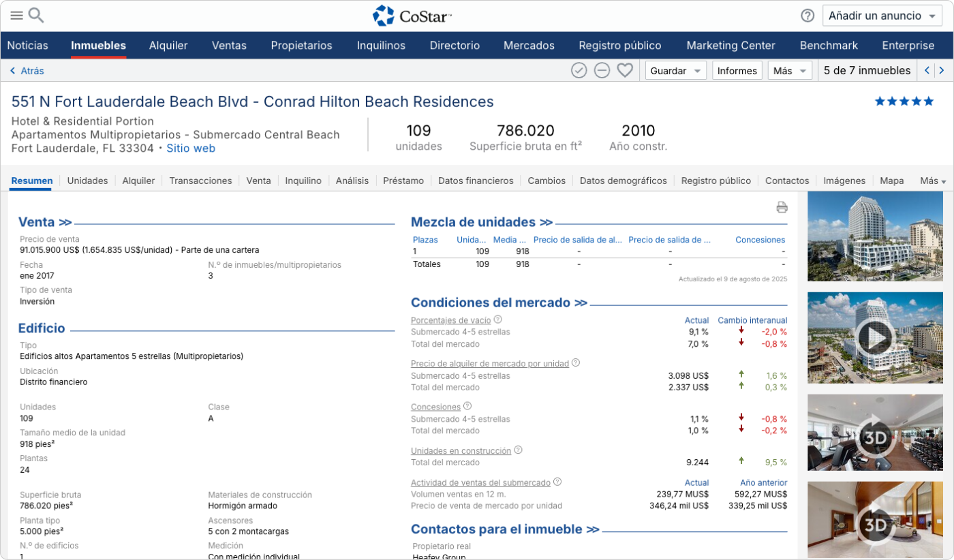Open the help question mark icon

click(807, 16)
